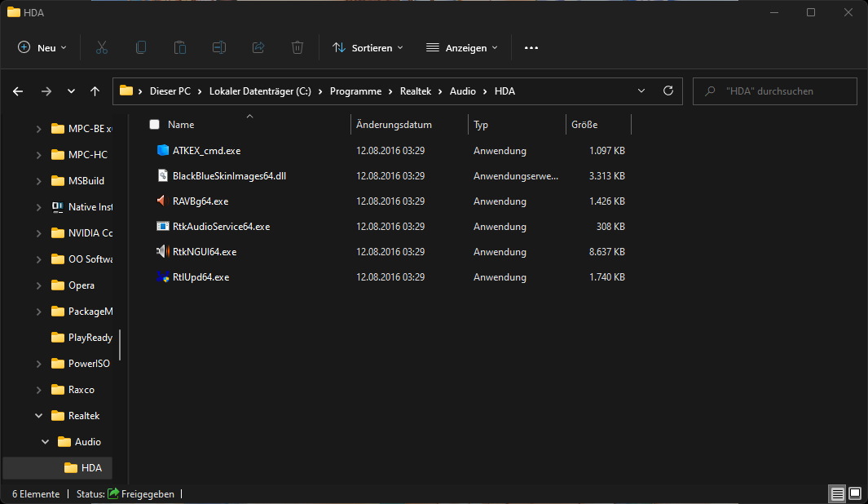Maximize the HDA Explorer window

click(811, 12)
